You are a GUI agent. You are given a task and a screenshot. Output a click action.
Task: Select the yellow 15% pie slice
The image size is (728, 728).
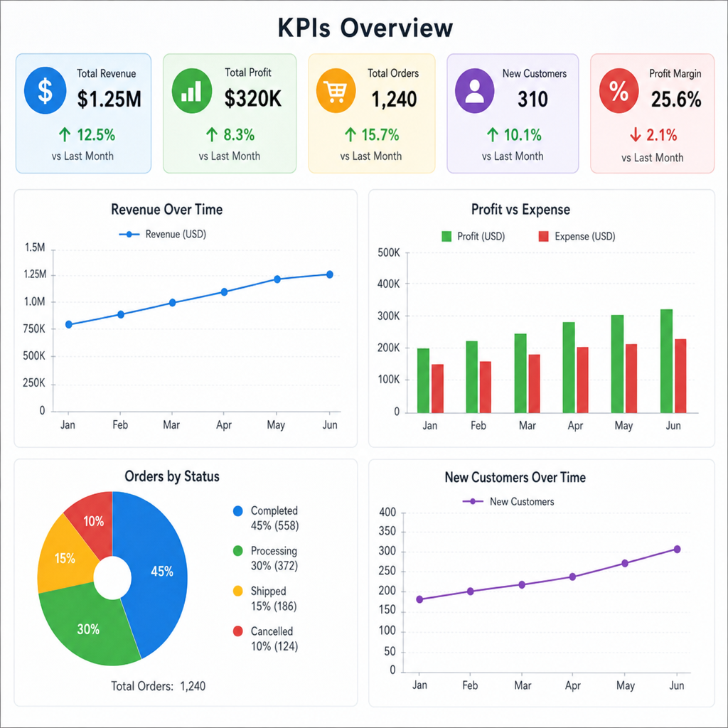65,557
